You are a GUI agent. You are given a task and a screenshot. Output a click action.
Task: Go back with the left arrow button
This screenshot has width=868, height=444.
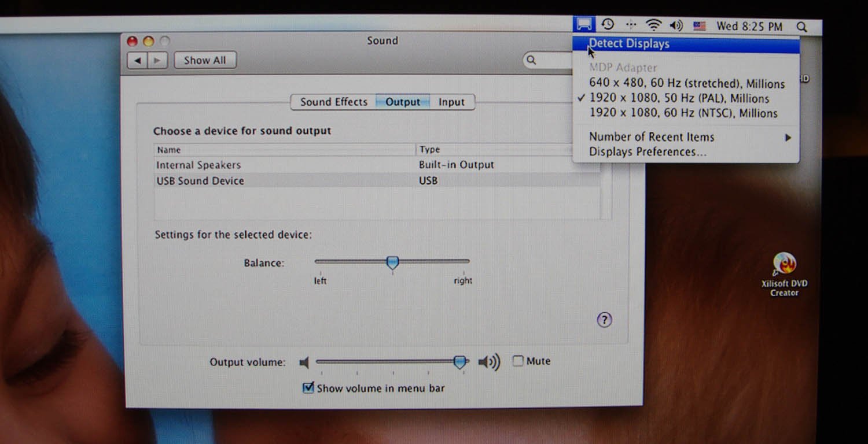(x=137, y=60)
